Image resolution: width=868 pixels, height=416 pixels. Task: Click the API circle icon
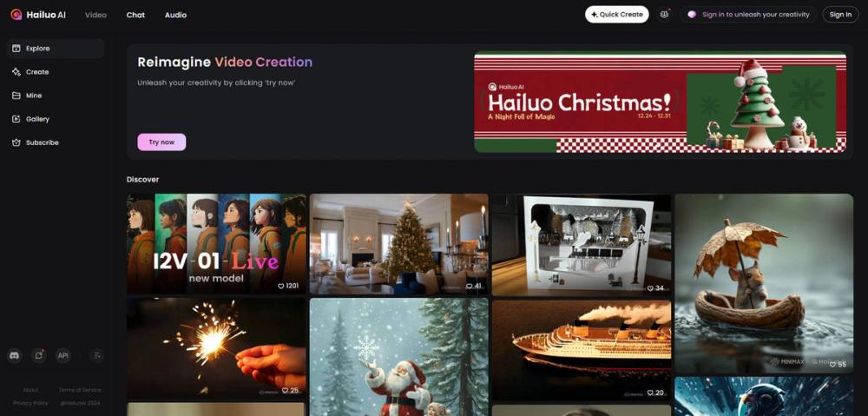click(63, 355)
